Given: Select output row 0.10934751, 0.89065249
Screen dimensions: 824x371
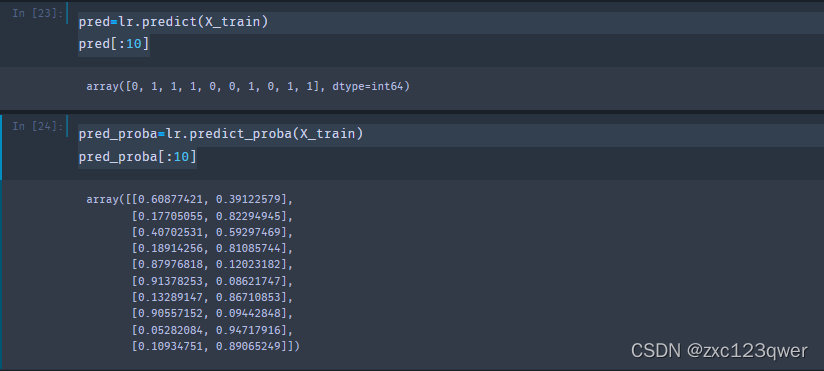Looking at the screenshot, I should [215, 346].
